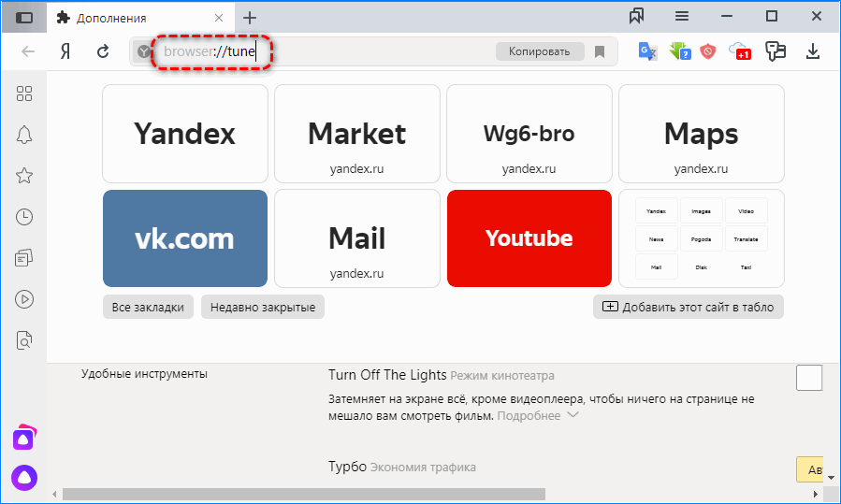Open a new tab with the plus button
The image size is (841, 504).
(x=250, y=18)
